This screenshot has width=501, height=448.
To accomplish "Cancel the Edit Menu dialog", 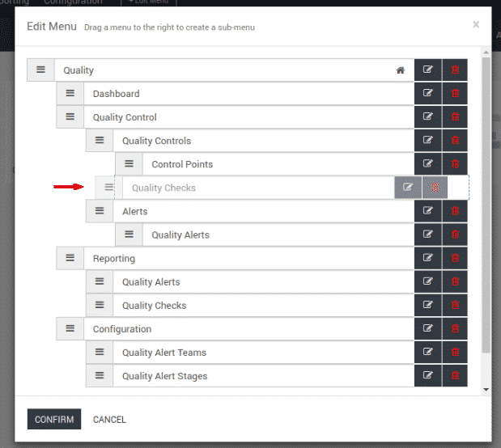I will click(109, 420).
